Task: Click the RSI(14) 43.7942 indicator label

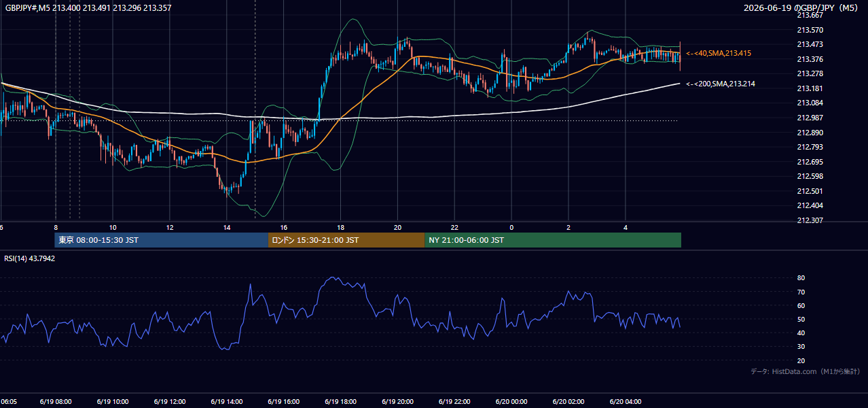Action: (x=30, y=258)
